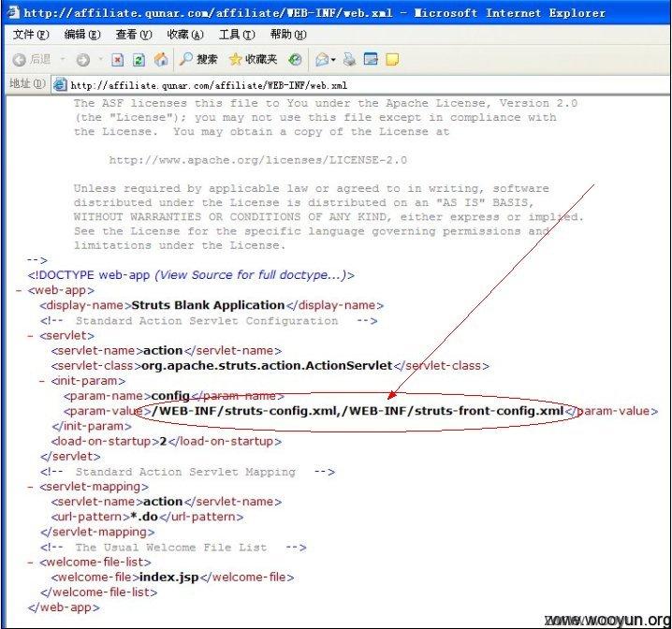Click the 'Struts Blank Application' text
672x629 pixels.
(208, 305)
